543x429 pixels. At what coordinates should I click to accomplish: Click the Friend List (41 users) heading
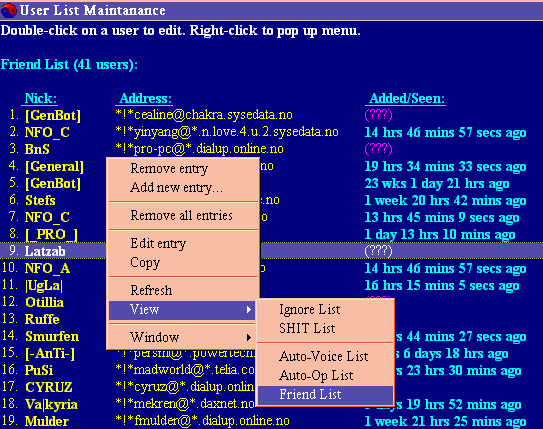(x=69, y=64)
